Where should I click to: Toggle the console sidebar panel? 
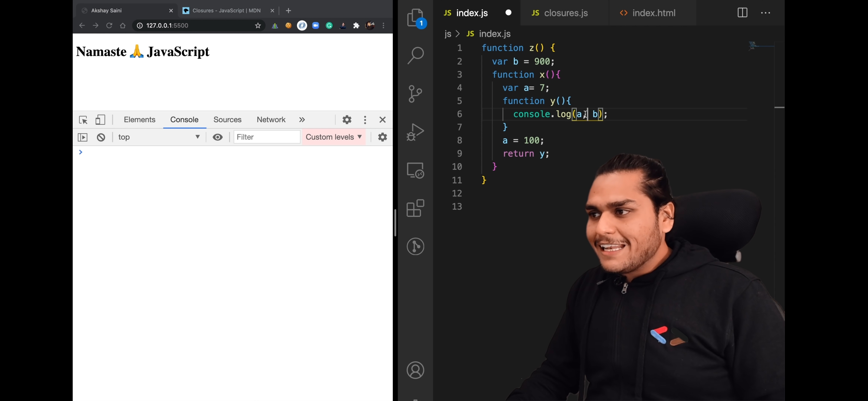point(83,137)
